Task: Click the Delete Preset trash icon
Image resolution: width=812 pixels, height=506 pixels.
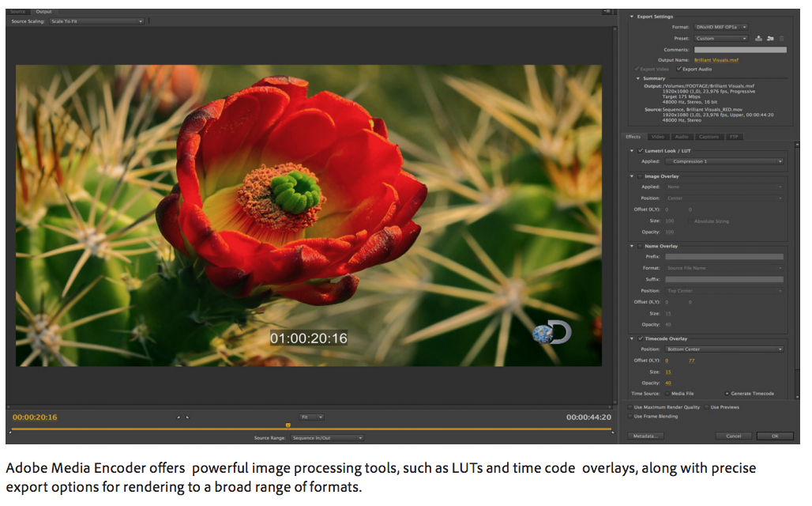Action: (782, 38)
